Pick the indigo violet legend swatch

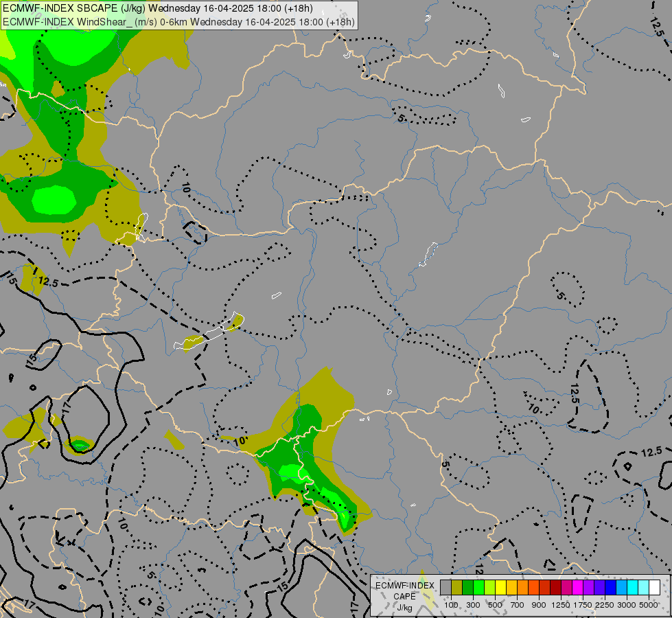coord(599,588)
